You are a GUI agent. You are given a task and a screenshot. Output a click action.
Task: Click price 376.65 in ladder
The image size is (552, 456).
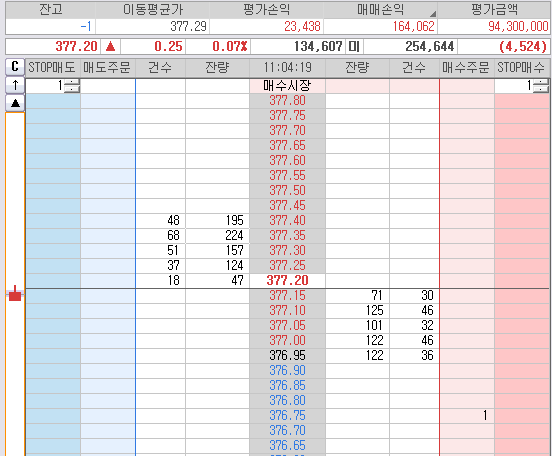(x=287, y=445)
